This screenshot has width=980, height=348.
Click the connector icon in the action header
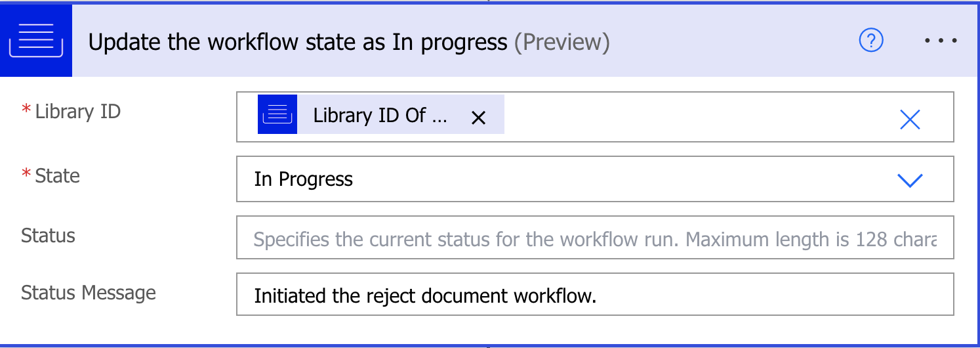[x=36, y=41]
